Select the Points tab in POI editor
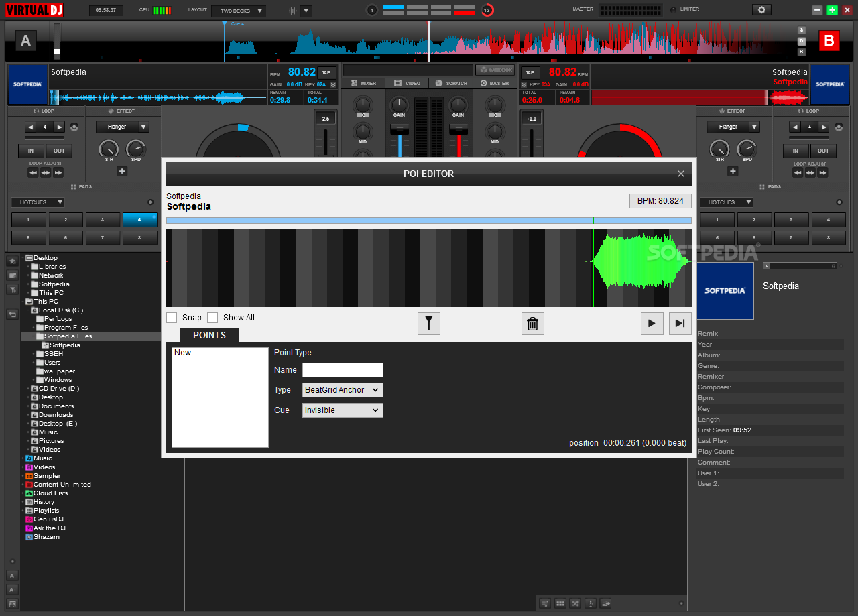 pos(209,335)
